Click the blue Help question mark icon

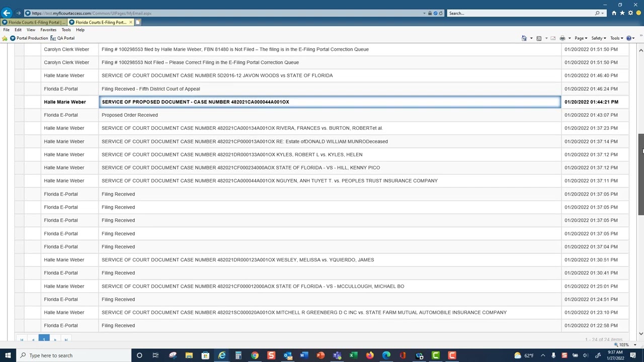(628, 38)
